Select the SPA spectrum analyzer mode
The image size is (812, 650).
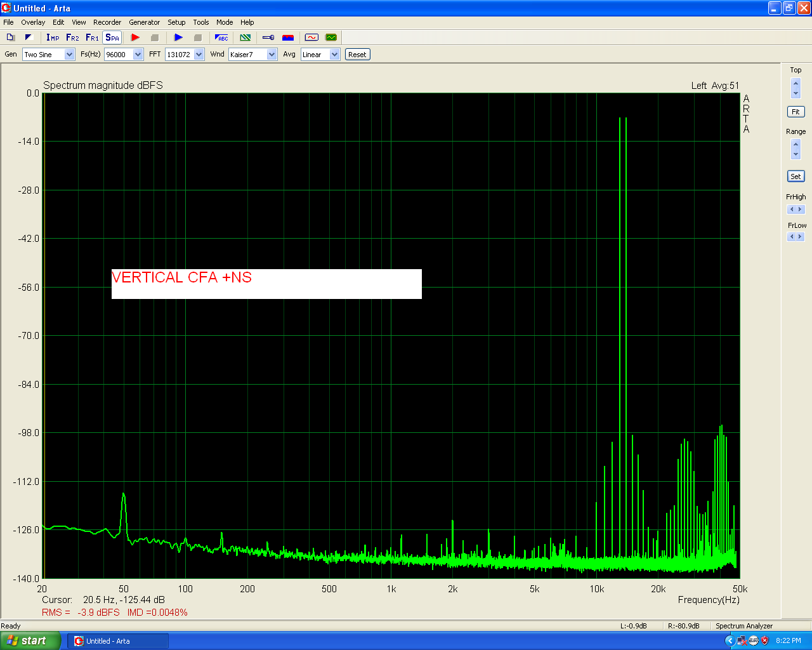coord(112,37)
